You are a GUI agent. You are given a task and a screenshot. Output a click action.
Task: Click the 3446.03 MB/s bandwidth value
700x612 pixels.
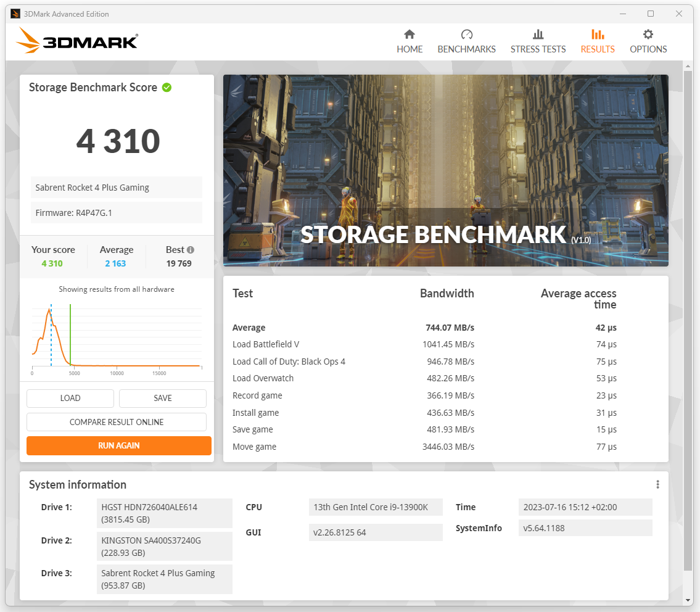pyautogui.click(x=448, y=447)
